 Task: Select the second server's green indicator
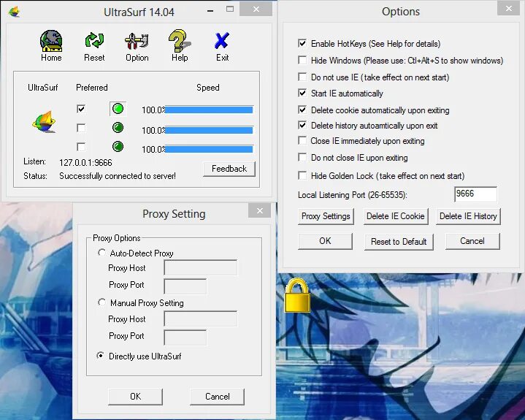tap(118, 128)
